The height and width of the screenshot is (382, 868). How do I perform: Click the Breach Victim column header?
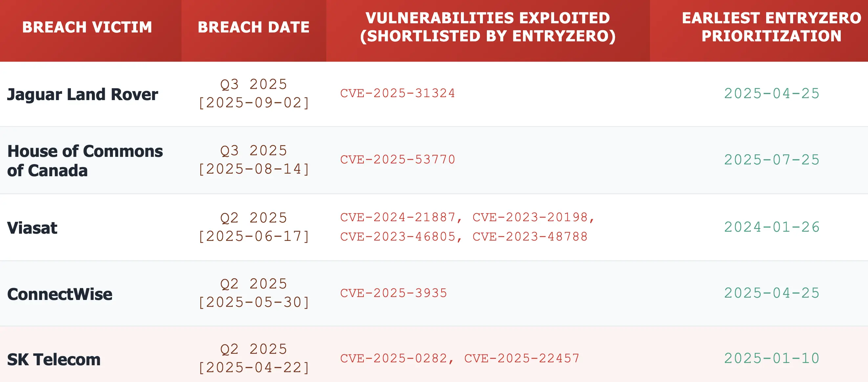pyautogui.click(x=87, y=27)
